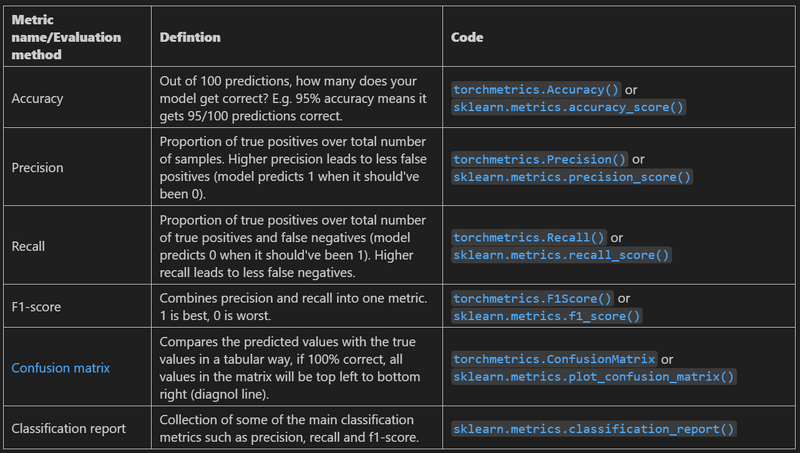
Task: Click the Defintion column header
Action: point(190,37)
